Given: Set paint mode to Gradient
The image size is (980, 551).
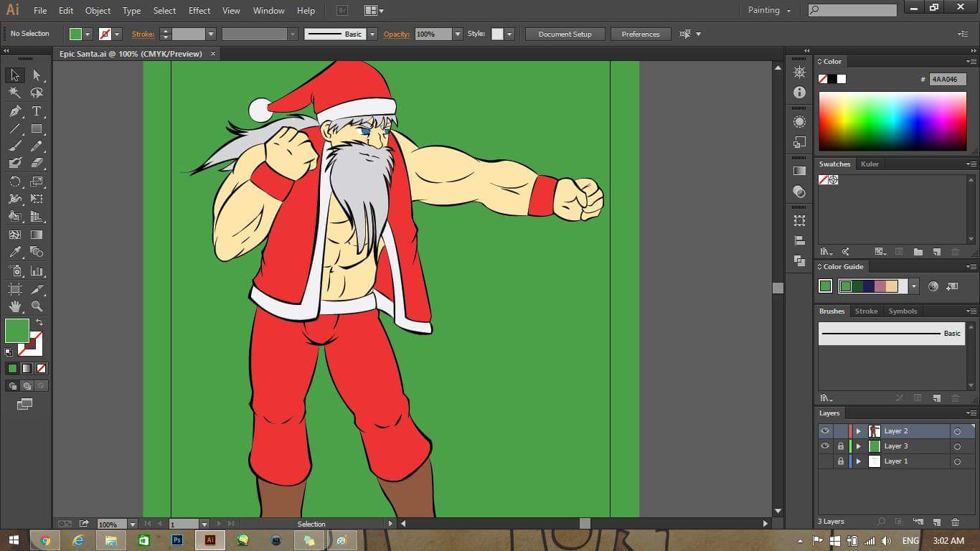Looking at the screenshot, I should click(x=27, y=368).
